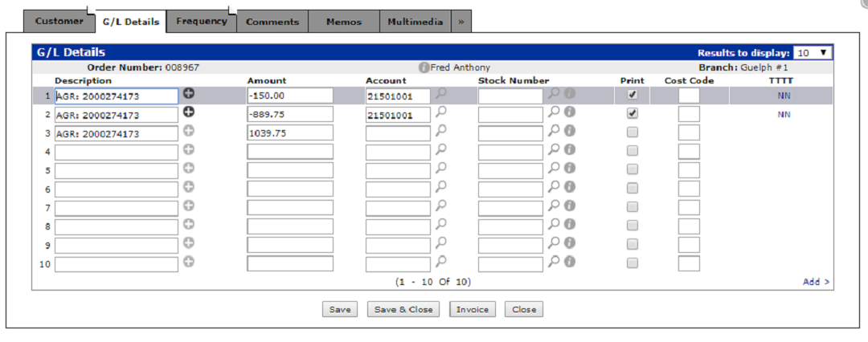The height and width of the screenshot is (342, 868).
Task: Click the row 5 Amount field
Action: pyautogui.click(x=290, y=170)
